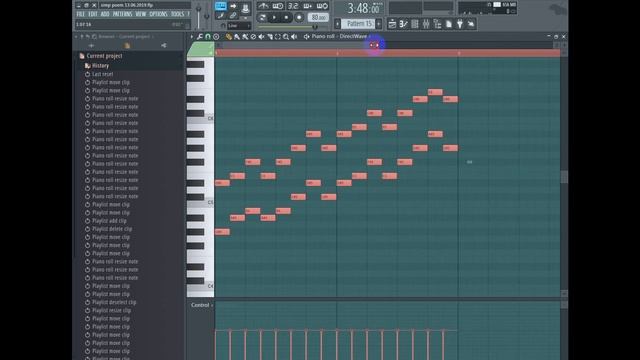Select the Mute tool in piano roll

pyautogui.click(x=261, y=37)
